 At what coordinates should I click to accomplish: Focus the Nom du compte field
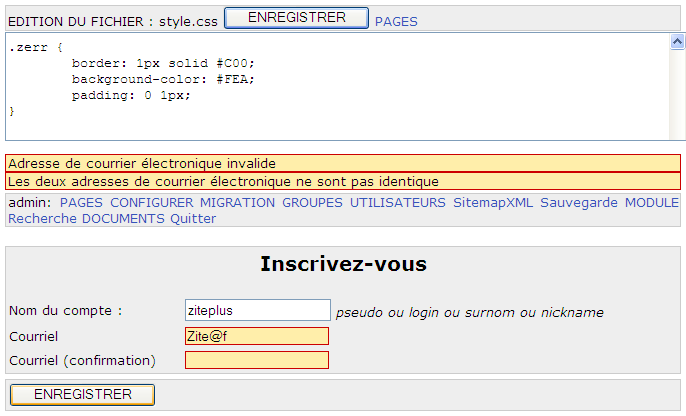(x=257, y=311)
